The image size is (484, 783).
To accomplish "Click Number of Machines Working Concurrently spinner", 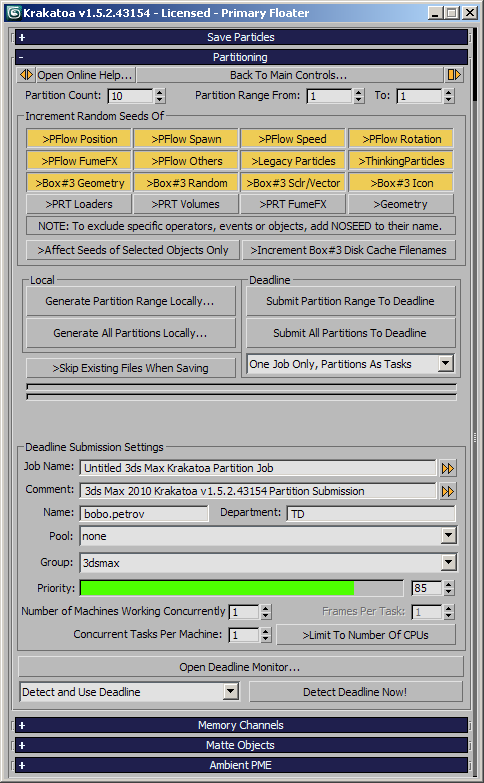I will (x=266, y=612).
